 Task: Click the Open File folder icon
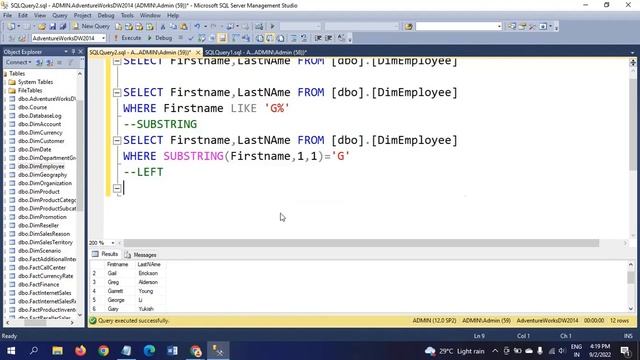42,27
